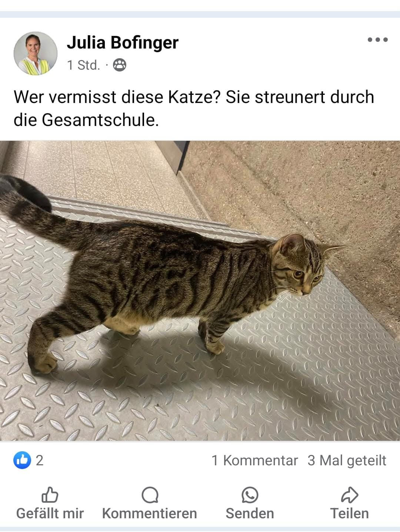Open Julia Bofinger's profile picture
This screenshot has width=400, height=532.
coord(36,53)
